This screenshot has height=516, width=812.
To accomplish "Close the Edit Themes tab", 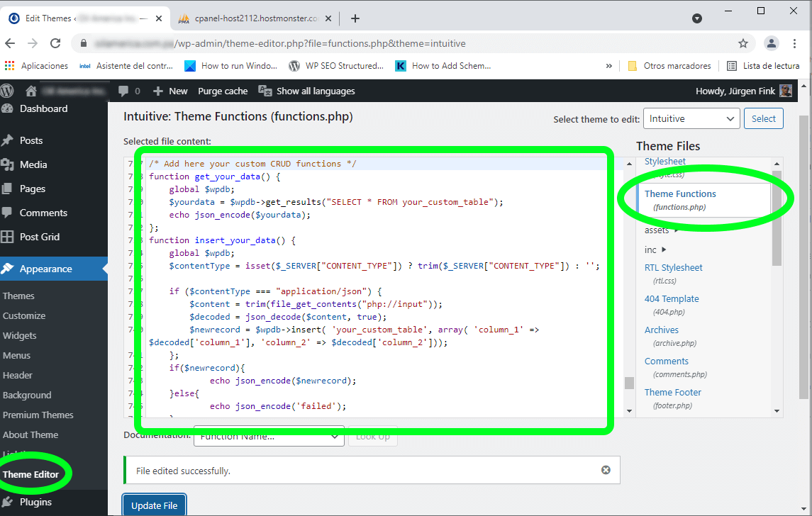I will (158, 18).
